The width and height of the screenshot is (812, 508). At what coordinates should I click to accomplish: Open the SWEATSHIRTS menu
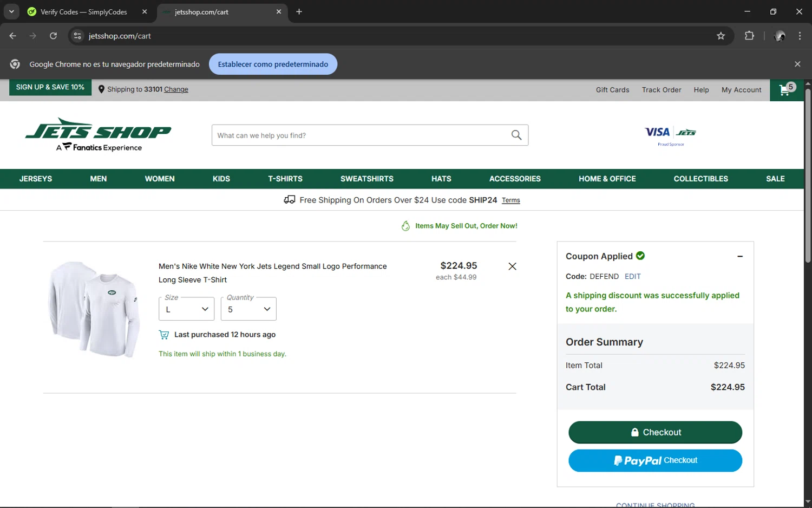(x=367, y=179)
